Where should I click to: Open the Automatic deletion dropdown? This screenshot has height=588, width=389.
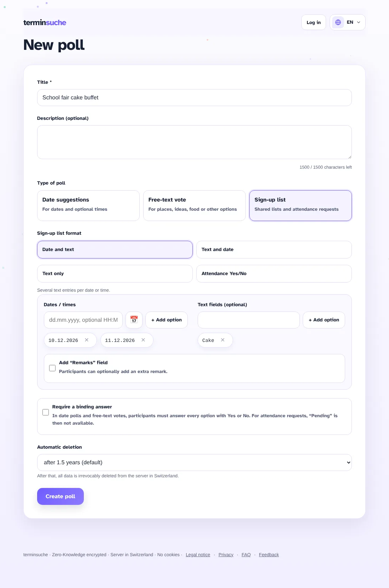click(194, 462)
